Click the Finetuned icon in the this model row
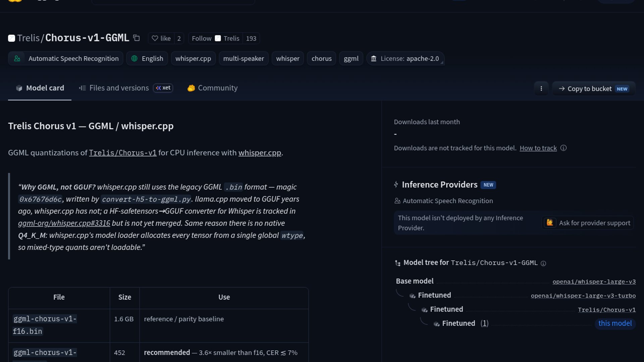Screen dimensions: 644x362 pos(436,324)
